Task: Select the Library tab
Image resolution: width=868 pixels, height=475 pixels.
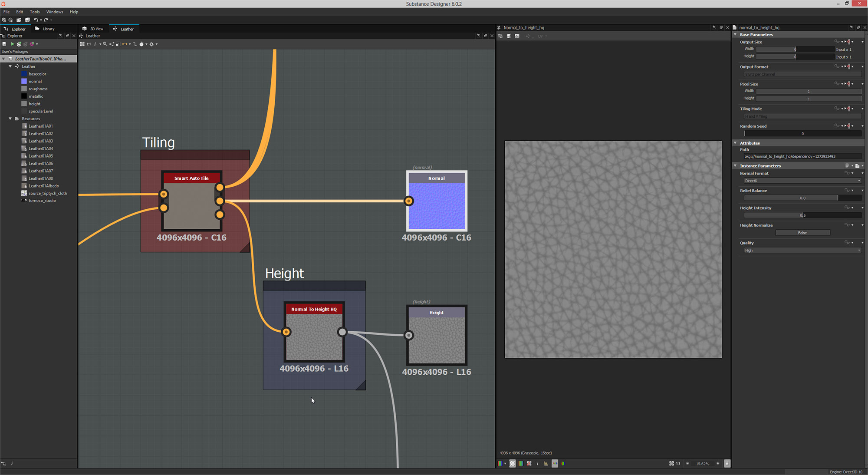Action: coord(45,29)
